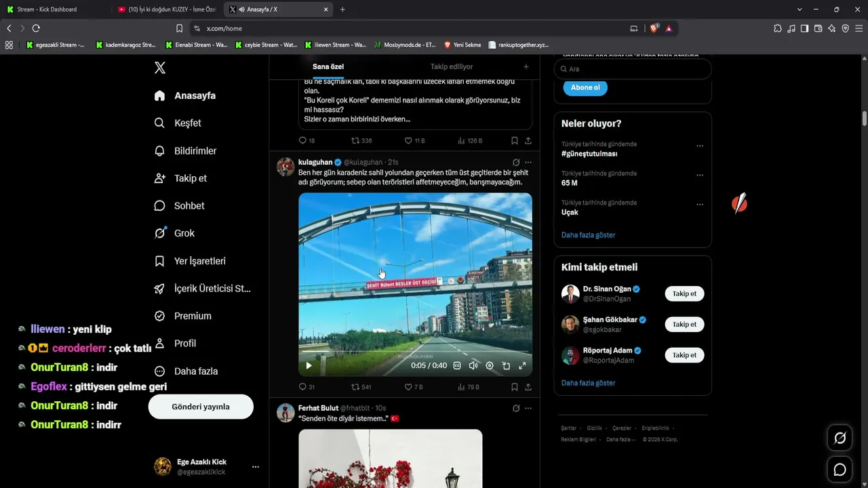
Task: Click the video progress bar
Action: click(415, 352)
